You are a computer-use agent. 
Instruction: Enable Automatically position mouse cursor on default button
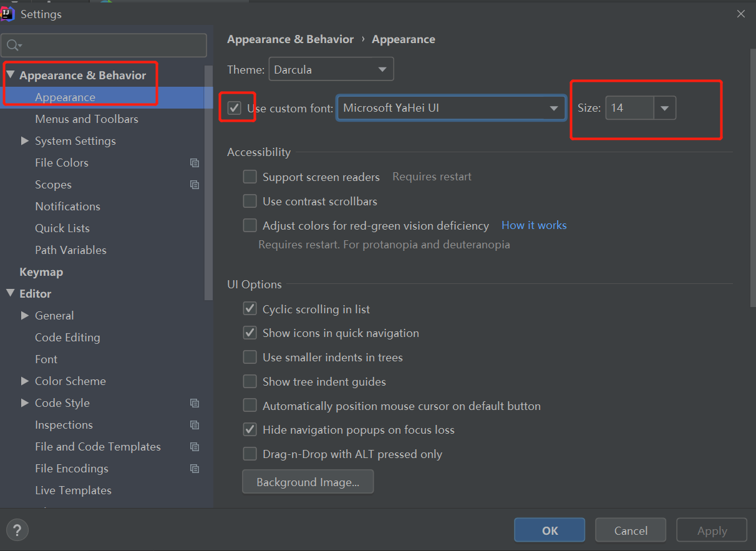point(250,406)
